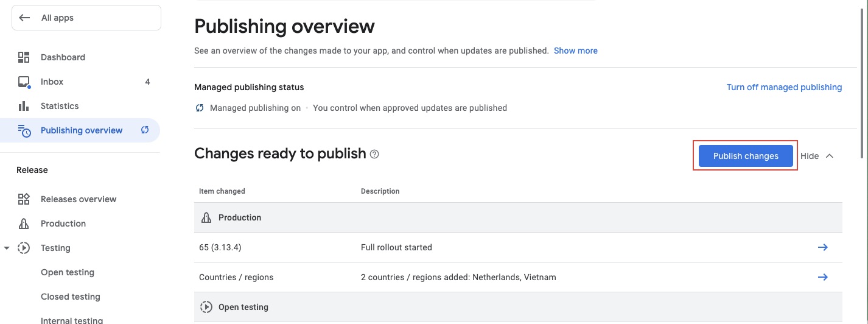Collapse the Testing tree section triangle
Image resolution: width=868 pixels, height=324 pixels.
(7, 248)
